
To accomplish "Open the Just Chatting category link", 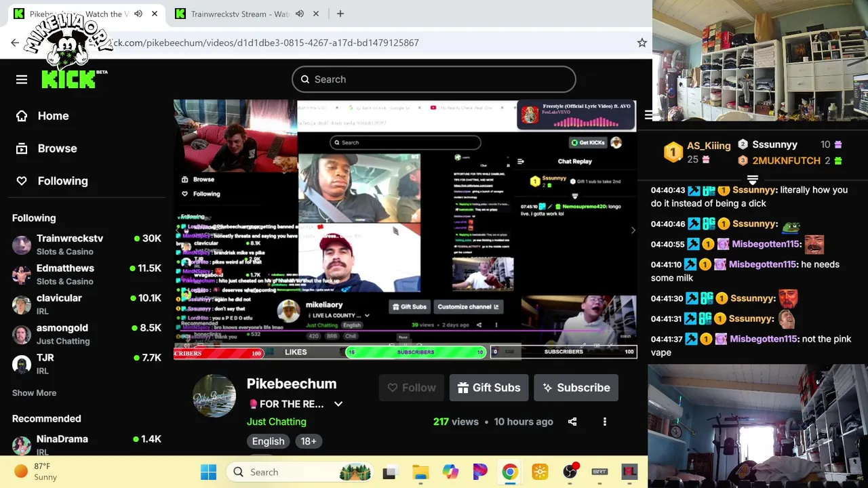I will tap(277, 422).
